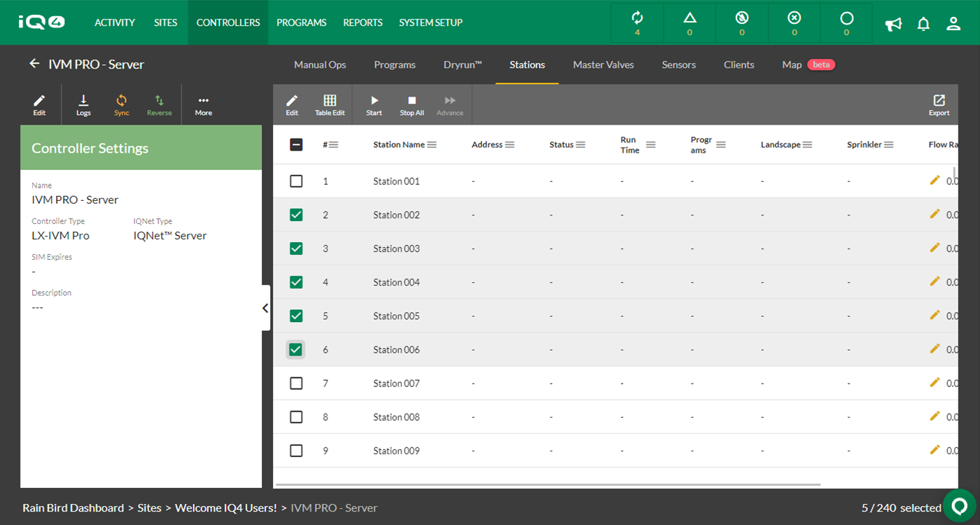This screenshot has width=980, height=525.
Task: Open Table Edit grid view
Action: pyautogui.click(x=330, y=105)
